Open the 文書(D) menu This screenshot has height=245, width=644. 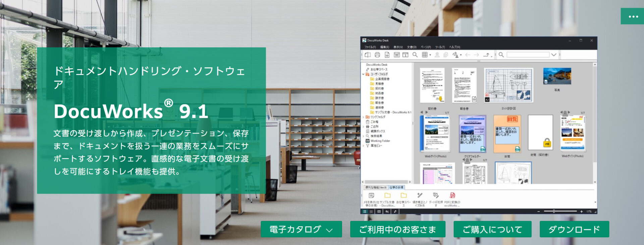(412, 47)
